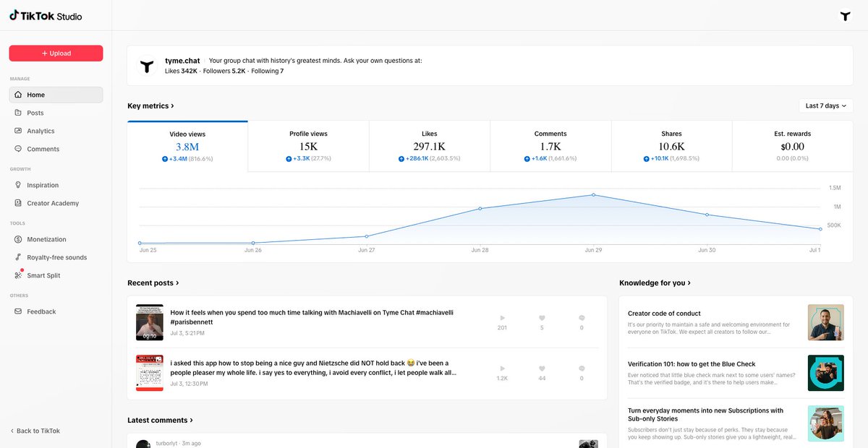Go to Analytics in the sidebar
868x448 pixels.
[56, 131]
